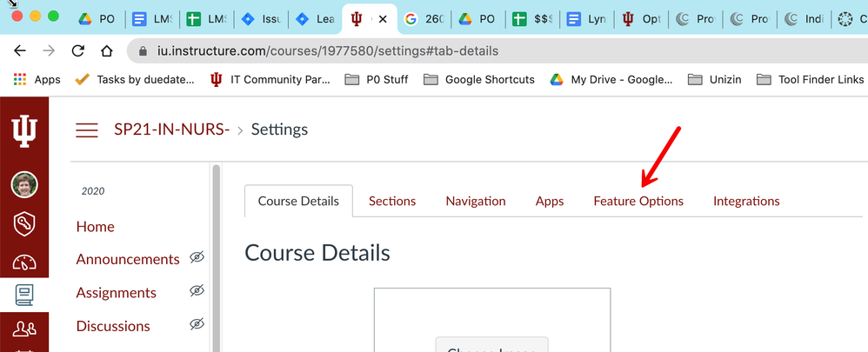Open My Drive - Google bookmark
Viewport: 868px width, 352px height.
click(x=611, y=80)
